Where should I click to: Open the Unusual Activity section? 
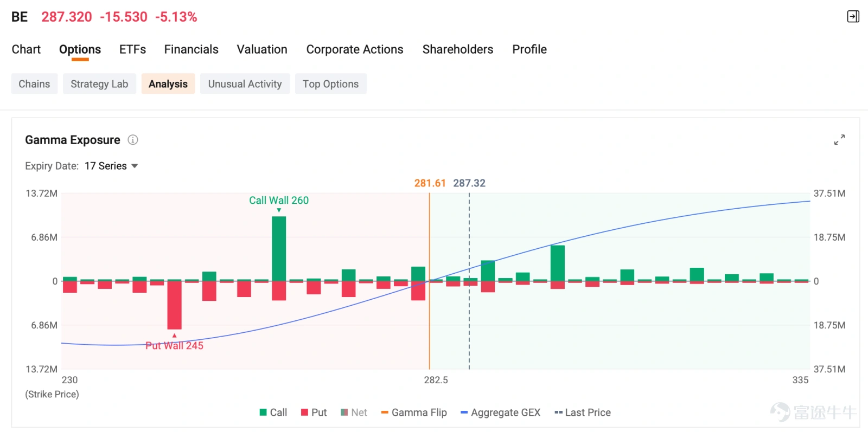tap(245, 84)
